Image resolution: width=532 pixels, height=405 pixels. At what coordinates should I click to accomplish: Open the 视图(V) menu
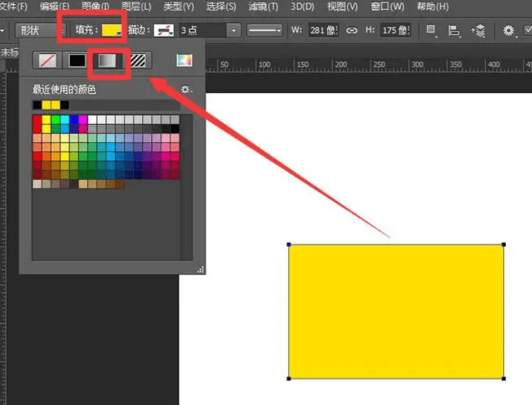click(x=342, y=6)
